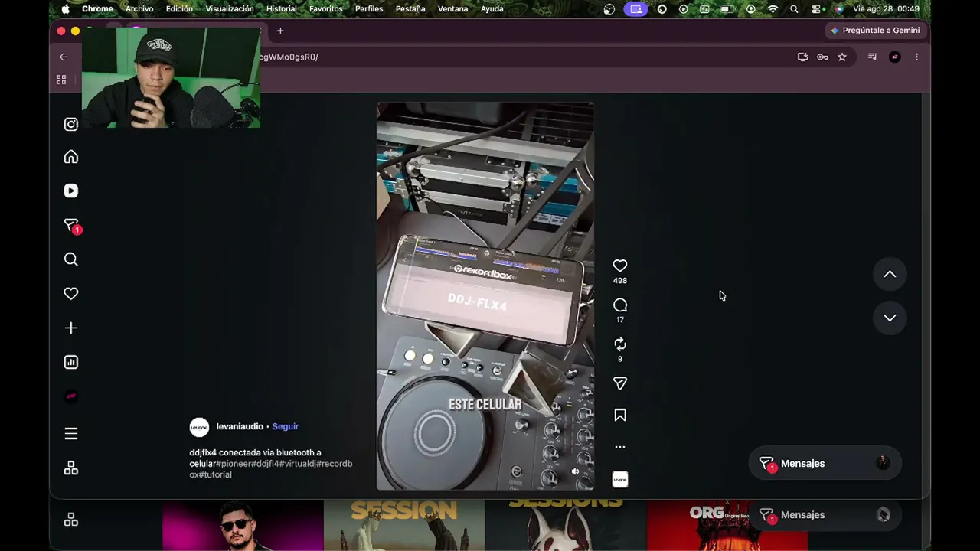Open comments on the reel
The height and width of the screenshot is (551, 980).
tap(620, 305)
